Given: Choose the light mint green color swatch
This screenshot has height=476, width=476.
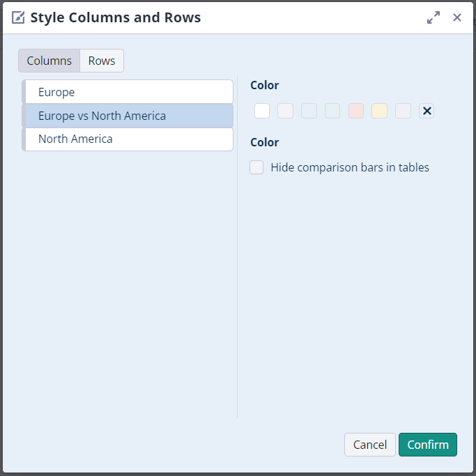Looking at the screenshot, I should click(x=332, y=111).
